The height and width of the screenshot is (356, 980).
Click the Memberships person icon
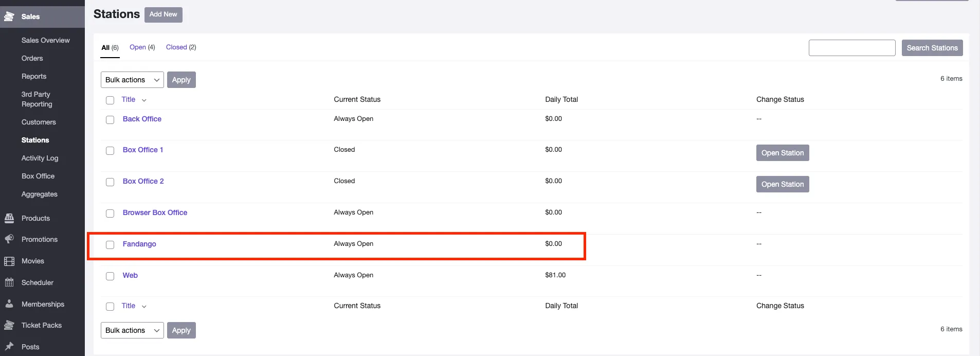click(x=9, y=304)
